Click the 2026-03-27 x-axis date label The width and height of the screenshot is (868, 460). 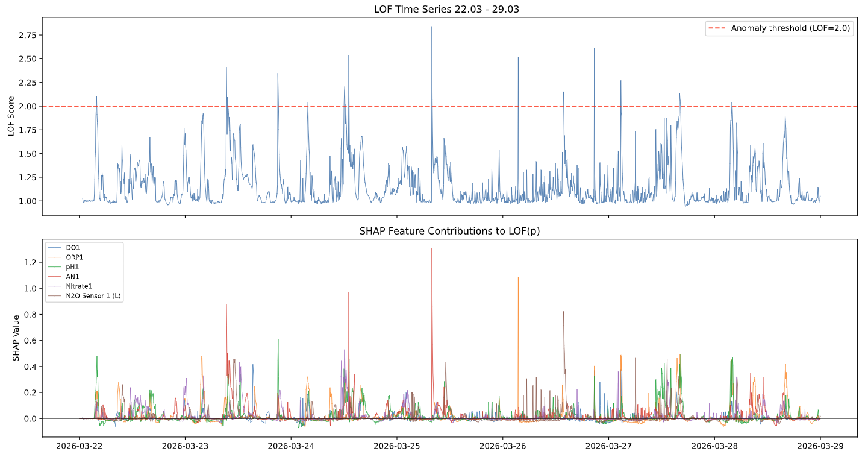(x=608, y=447)
